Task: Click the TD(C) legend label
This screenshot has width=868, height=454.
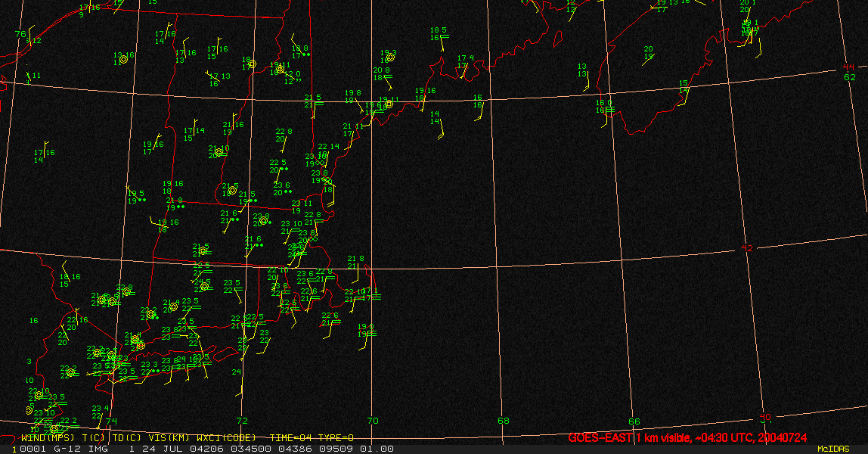Action: coord(127,438)
